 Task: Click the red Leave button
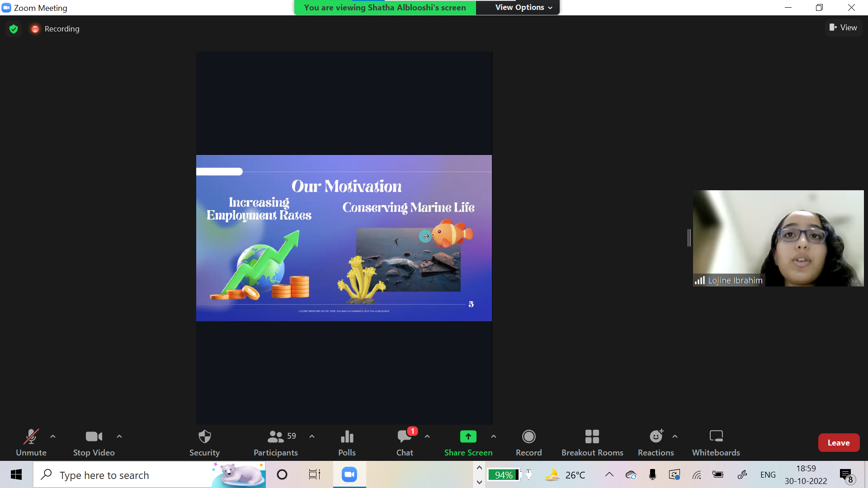pos(839,443)
